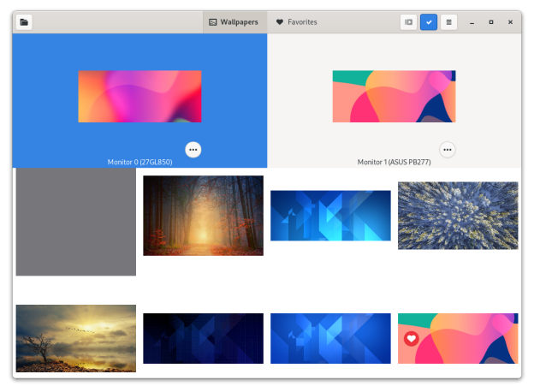The width and height of the screenshot is (534, 392).
Task: Pick the blue geometric wallpaper in bottom row
Action: pos(330,339)
